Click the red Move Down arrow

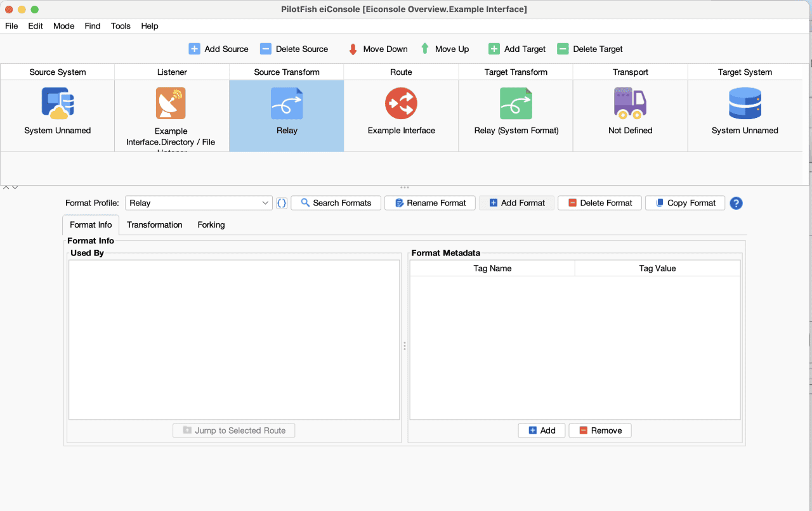[353, 49]
